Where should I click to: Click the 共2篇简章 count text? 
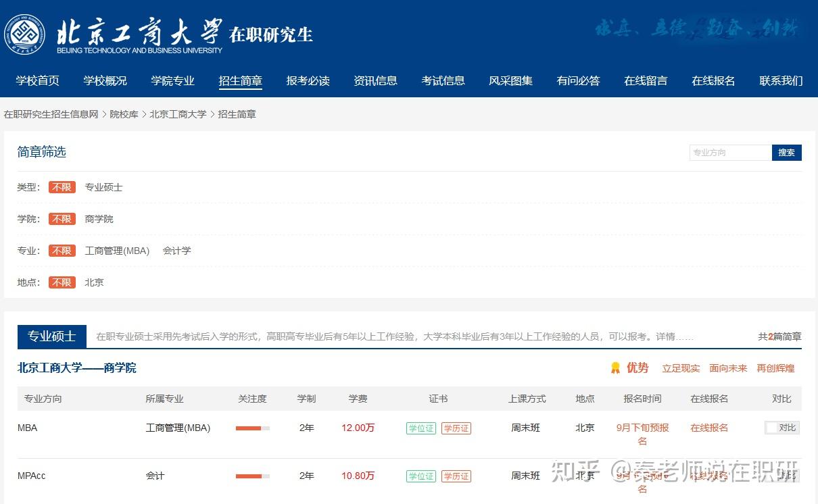780,336
